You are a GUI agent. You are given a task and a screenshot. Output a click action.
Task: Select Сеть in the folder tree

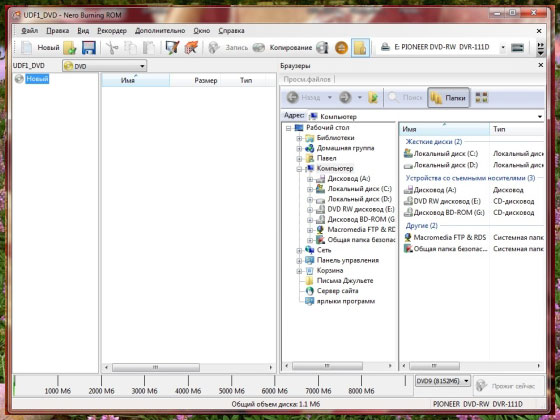(324, 250)
